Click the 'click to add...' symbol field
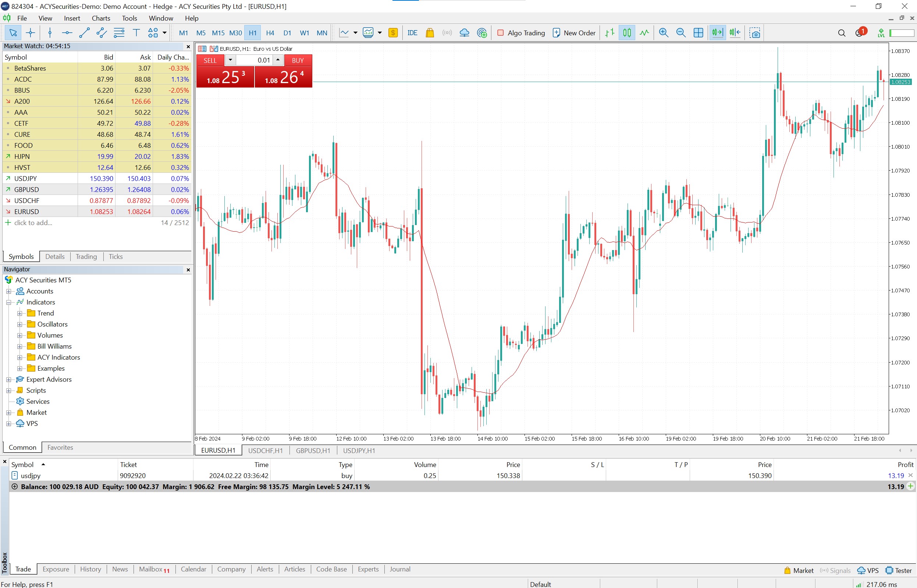Viewport: 917px width, 588px height. [33, 222]
